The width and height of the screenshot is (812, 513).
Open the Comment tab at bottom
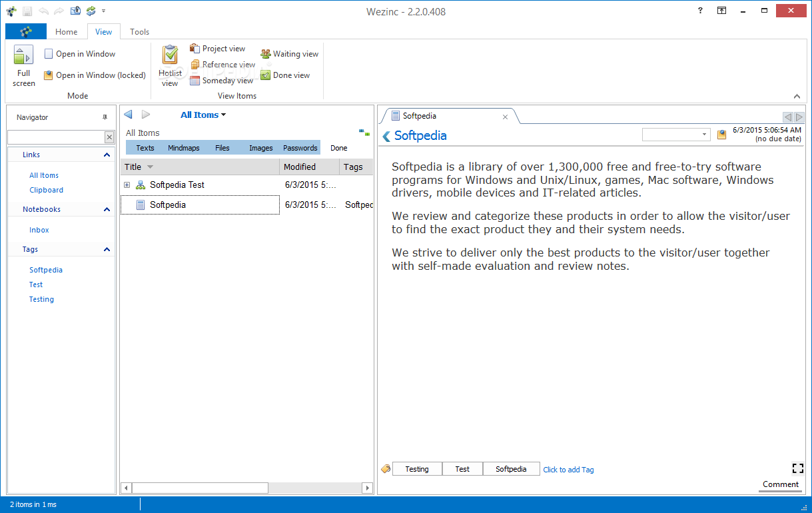point(781,484)
